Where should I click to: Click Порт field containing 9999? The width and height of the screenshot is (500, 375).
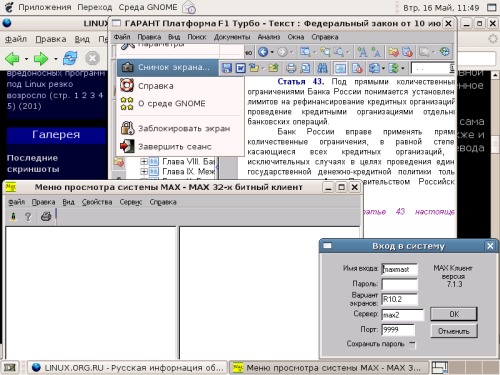398,330
